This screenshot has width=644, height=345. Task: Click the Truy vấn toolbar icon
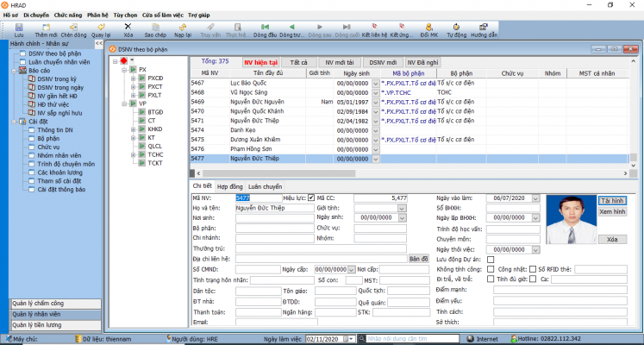pos(210,27)
